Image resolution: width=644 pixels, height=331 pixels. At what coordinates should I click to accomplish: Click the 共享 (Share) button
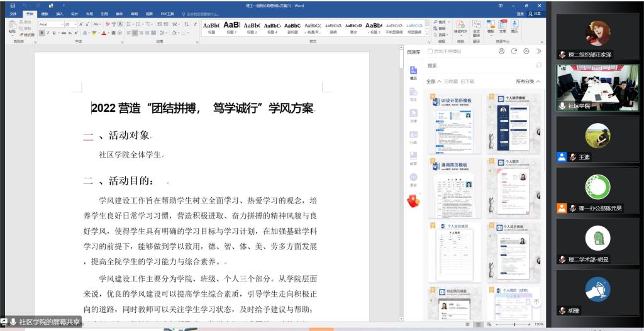(535, 14)
